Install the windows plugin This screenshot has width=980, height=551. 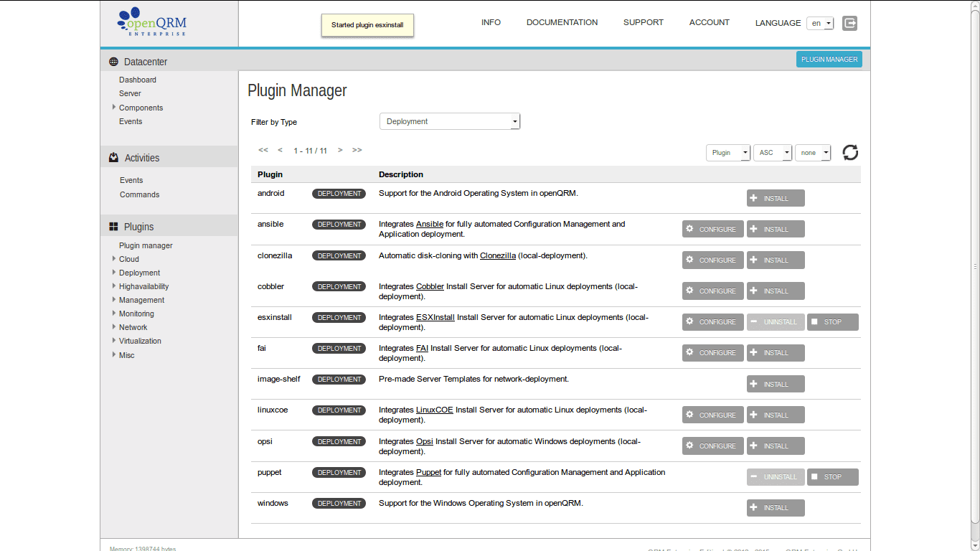click(x=776, y=507)
